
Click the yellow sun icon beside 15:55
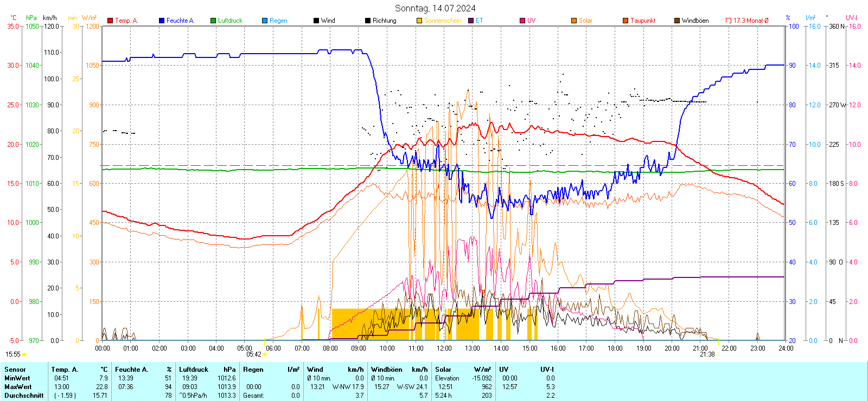click(x=24, y=354)
